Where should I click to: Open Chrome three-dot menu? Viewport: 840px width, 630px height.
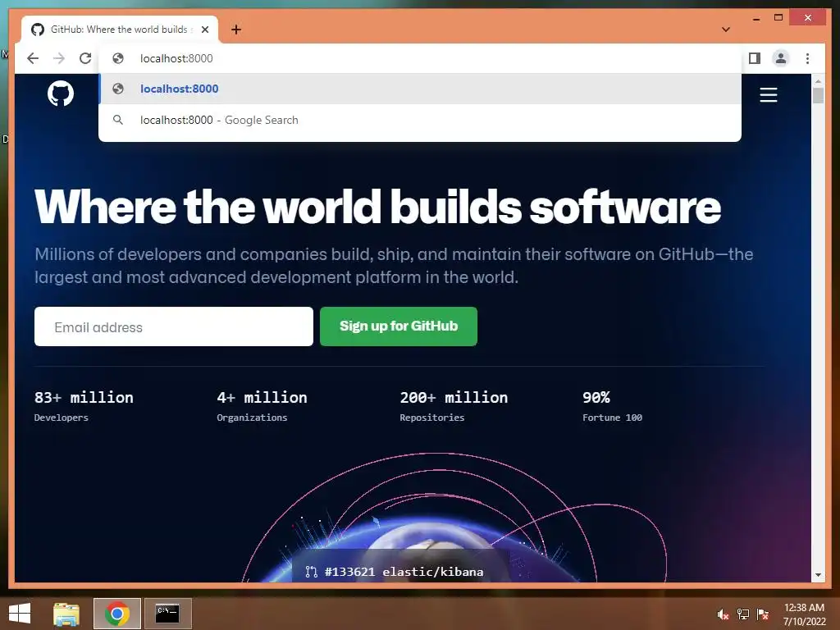click(807, 58)
